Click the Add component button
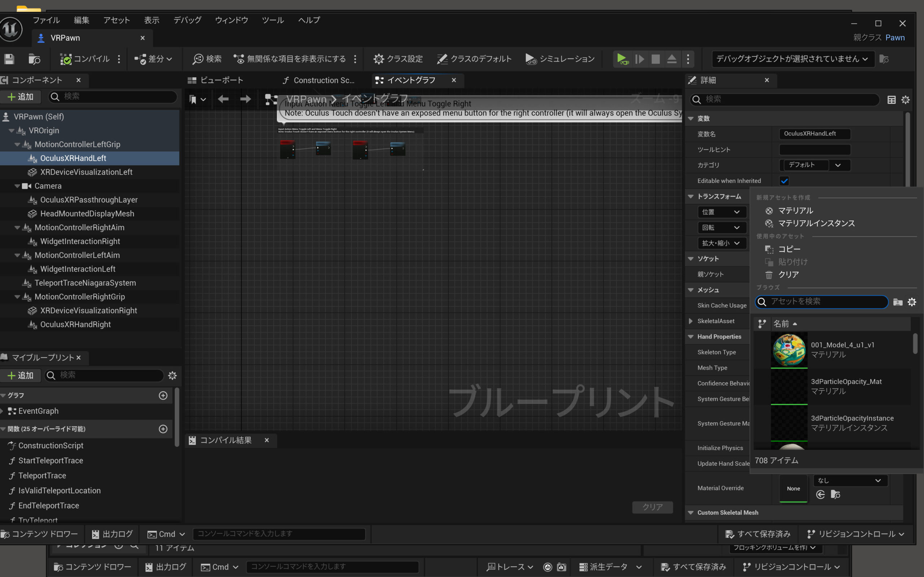The width and height of the screenshot is (924, 577). click(x=21, y=97)
